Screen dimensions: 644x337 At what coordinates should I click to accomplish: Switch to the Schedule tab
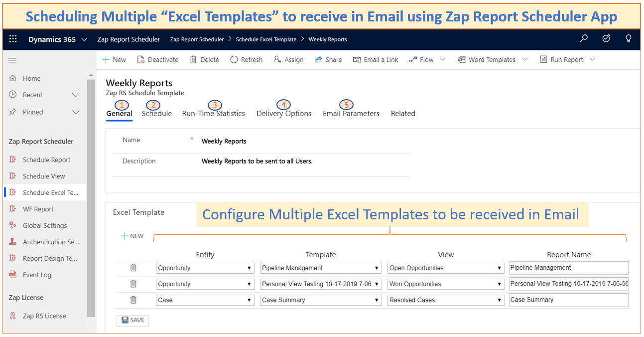tap(157, 114)
